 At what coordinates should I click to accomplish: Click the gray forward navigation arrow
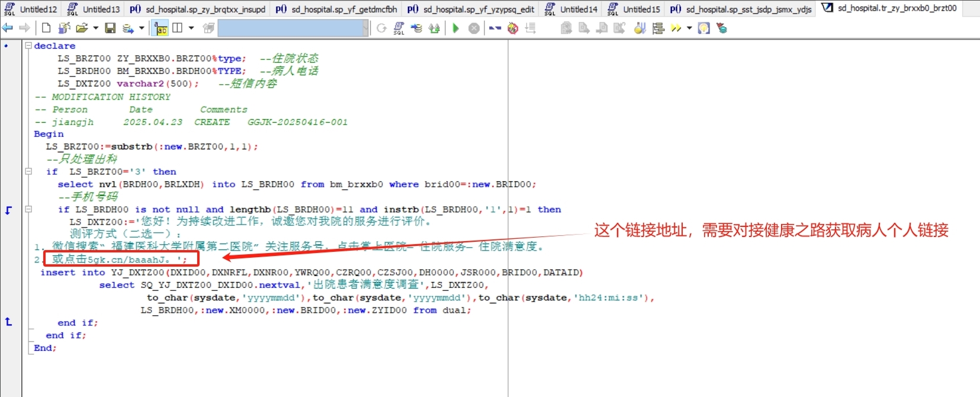click(x=24, y=28)
